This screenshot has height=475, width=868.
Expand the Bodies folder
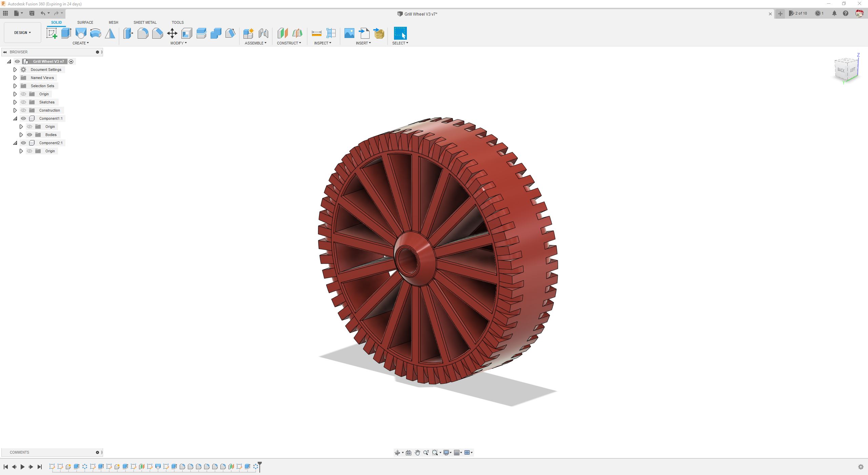(21, 135)
